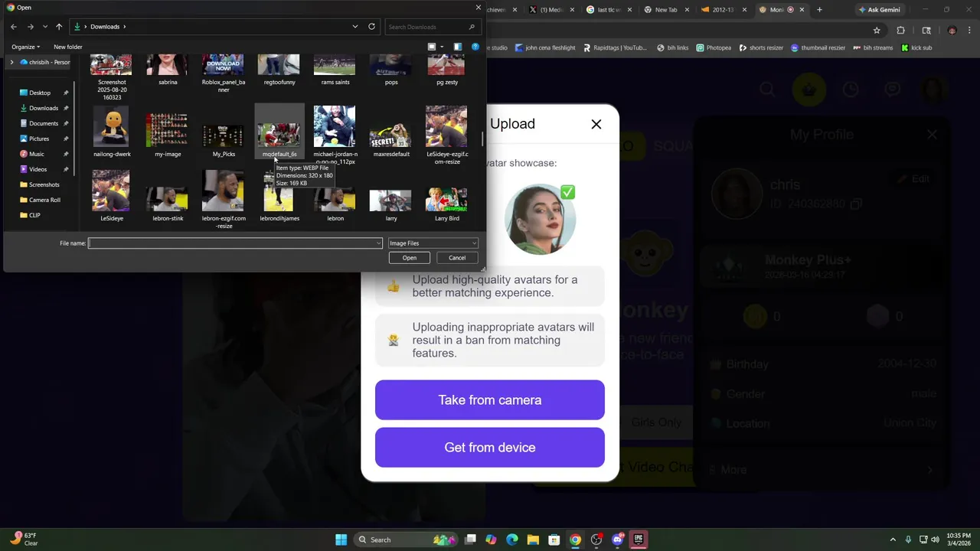Screen dimensions: 980x551
Task: Select the sabrina image file
Action: pos(168,70)
